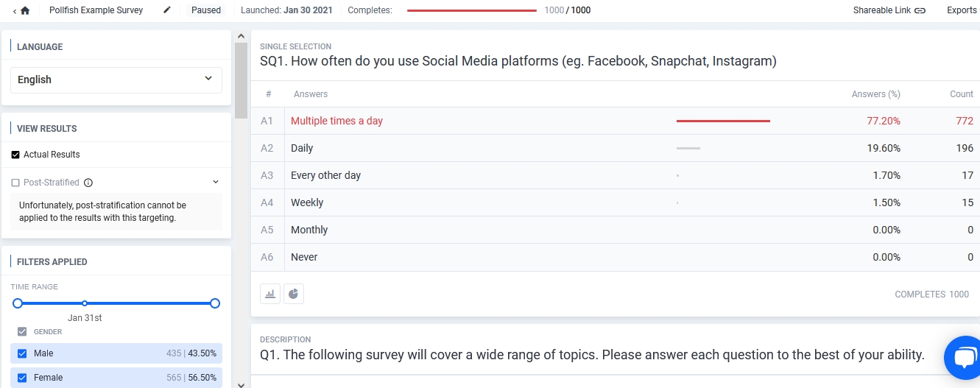Click the back arrow beside home icon

15,10
